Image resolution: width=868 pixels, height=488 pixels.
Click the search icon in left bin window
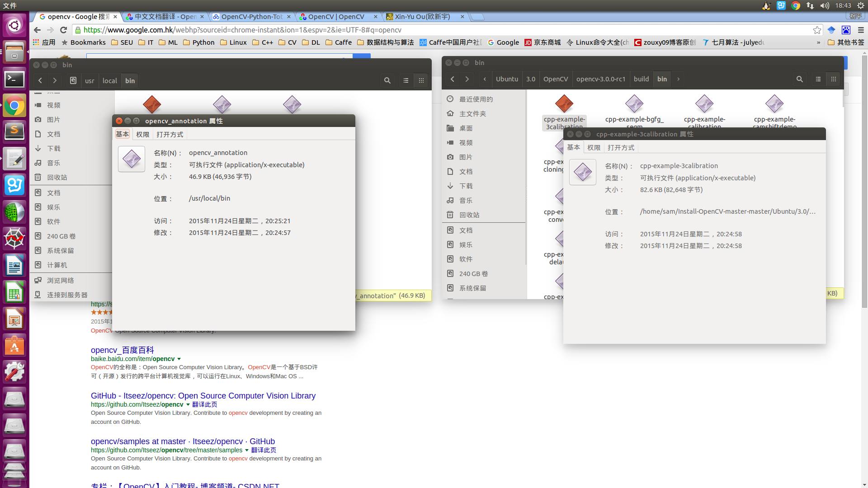pyautogui.click(x=387, y=80)
